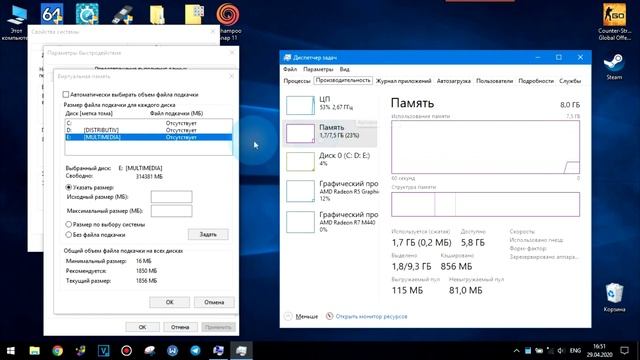This screenshot has width=640, height=360.
Task: Open the Вид menu in Task Manager
Action: click(344, 69)
